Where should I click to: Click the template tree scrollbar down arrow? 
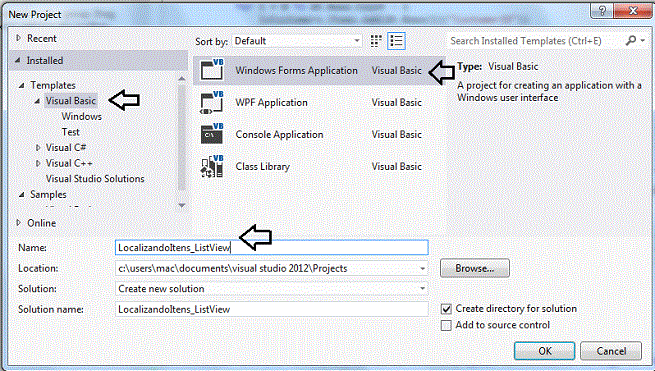tap(181, 205)
